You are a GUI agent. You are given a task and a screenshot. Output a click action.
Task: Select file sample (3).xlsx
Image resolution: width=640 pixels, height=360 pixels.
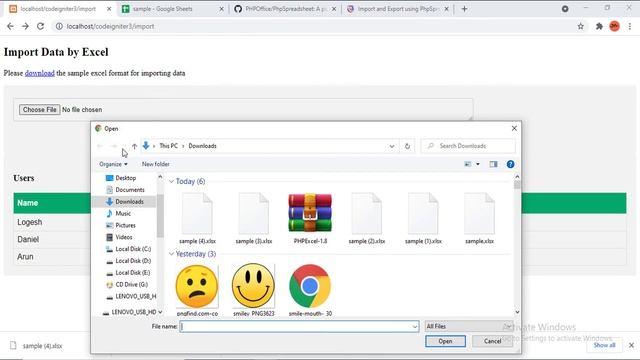tap(253, 219)
